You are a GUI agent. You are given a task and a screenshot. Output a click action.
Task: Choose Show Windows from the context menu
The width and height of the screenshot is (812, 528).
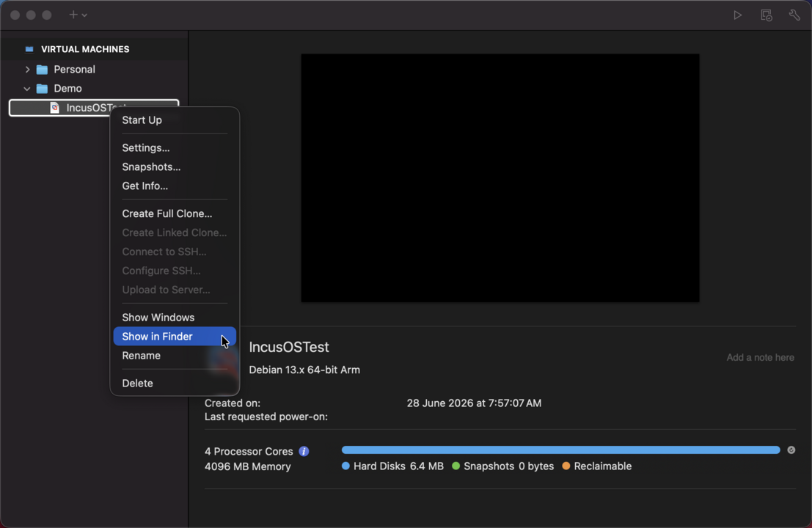175,318
